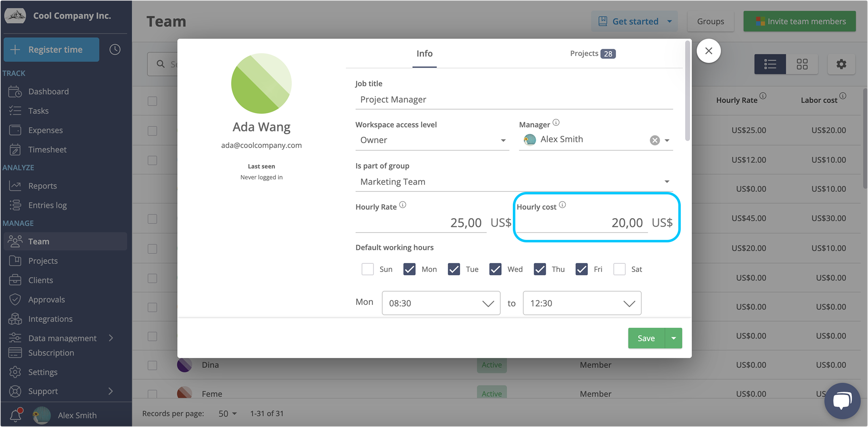Switch to the Projects tab in Ada's profile

pos(584,53)
